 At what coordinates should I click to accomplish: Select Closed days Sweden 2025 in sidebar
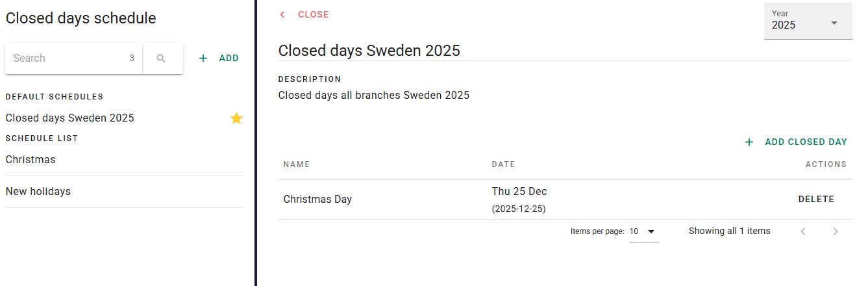(70, 118)
